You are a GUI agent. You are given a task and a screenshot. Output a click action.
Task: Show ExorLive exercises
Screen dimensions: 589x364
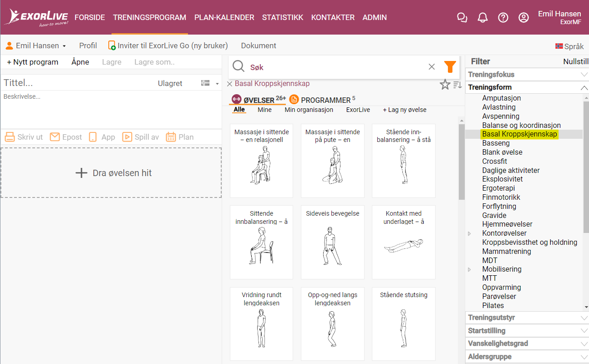(x=358, y=110)
